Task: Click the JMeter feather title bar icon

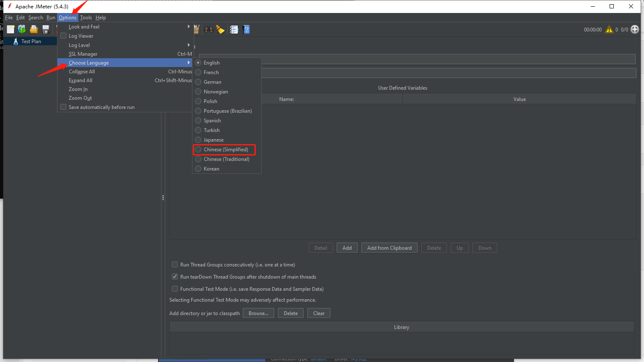Action: click(10, 6)
